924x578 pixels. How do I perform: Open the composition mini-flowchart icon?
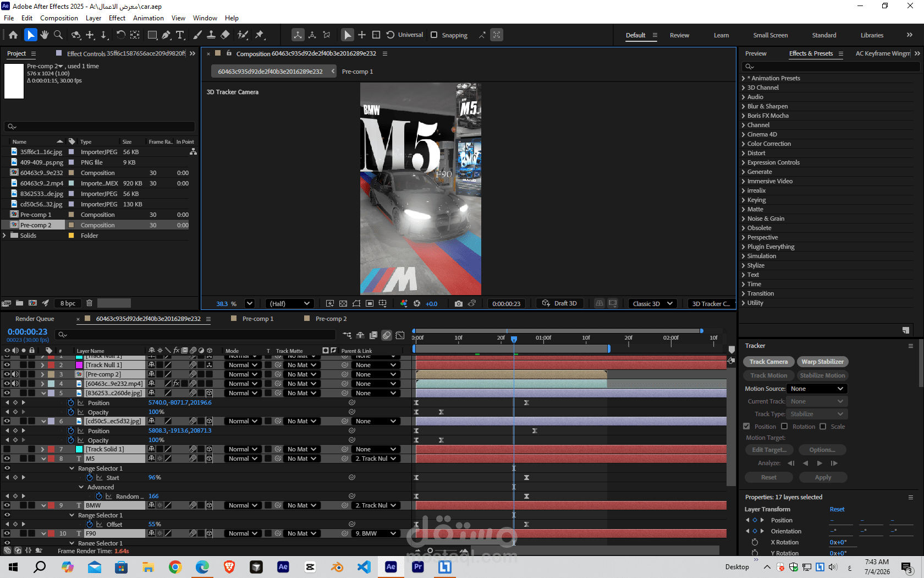pos(347,335)
